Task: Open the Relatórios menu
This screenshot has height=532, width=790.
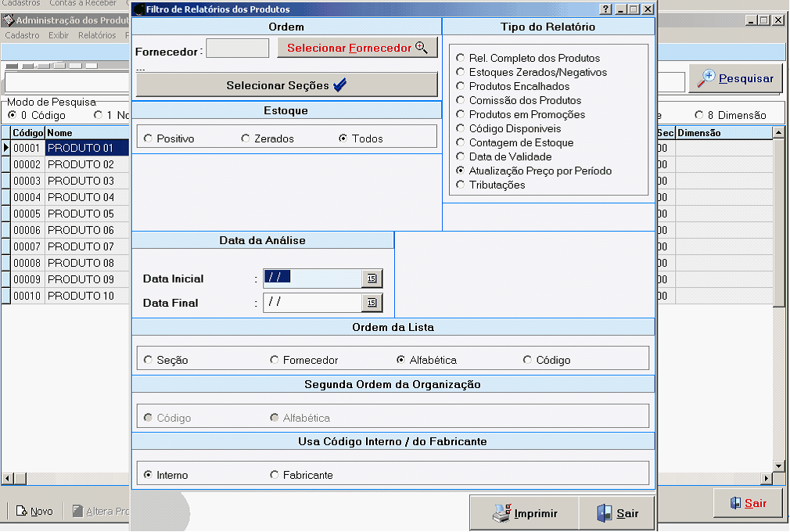Action: (x=97, y=35)
